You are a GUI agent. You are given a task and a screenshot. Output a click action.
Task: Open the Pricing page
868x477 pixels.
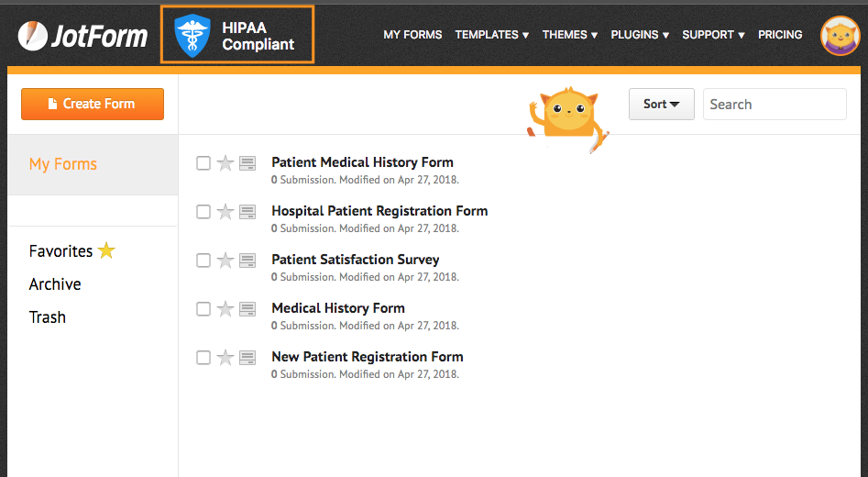(x=780, y=35)
